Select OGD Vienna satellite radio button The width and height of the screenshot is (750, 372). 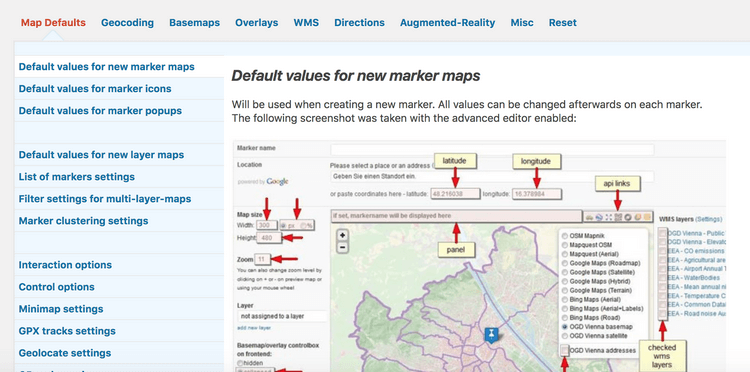565,336
